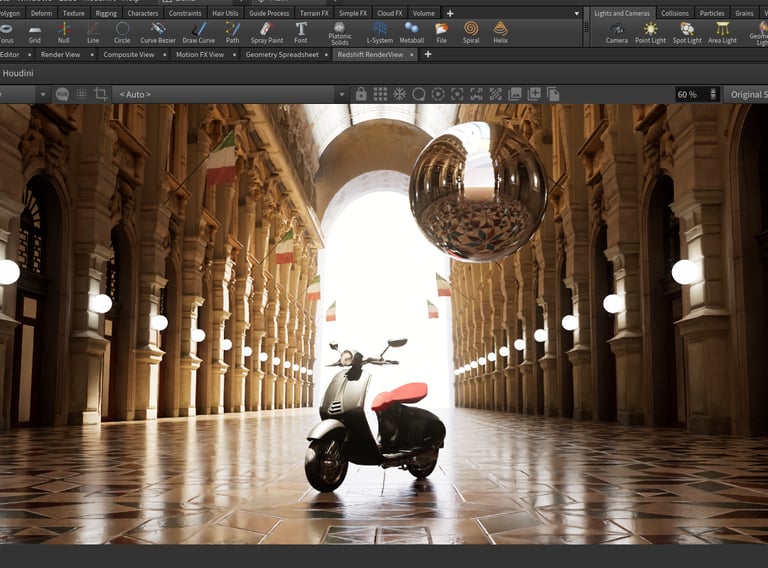Expand the shelf set options arrow

pyautogui.click(x=577, y=13)
